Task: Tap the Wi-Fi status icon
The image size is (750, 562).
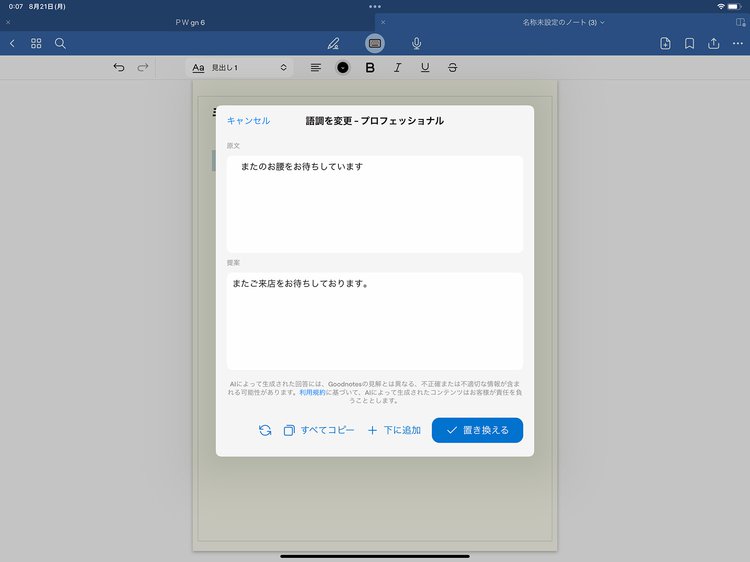Action: (721, 7)
